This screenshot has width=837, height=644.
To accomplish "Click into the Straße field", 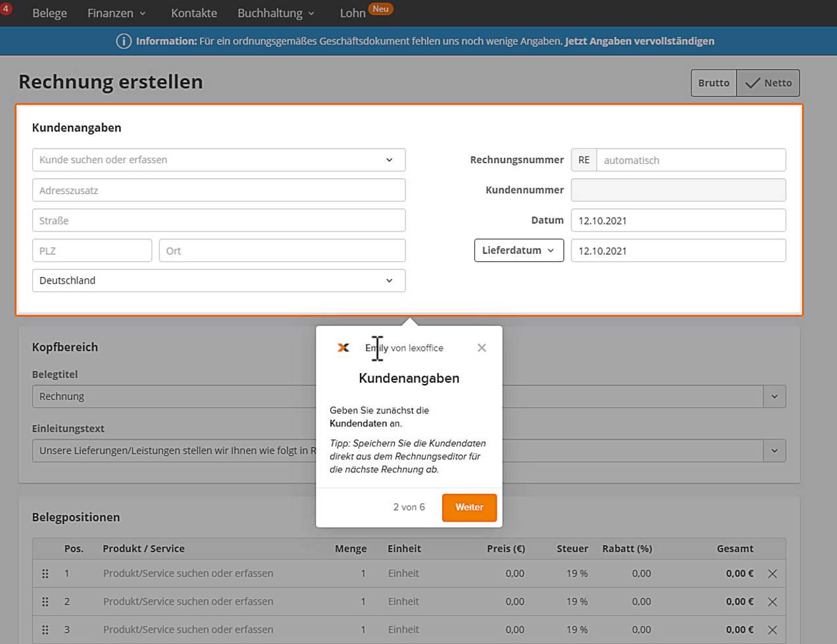I will 218,220.
